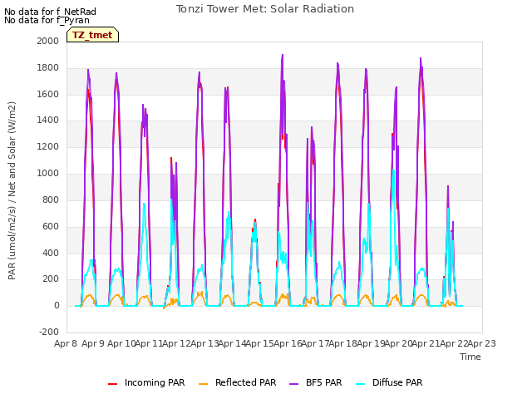This screenshot has width=532, height=399.
Task: Click the y-axis tick -200
Action: 49,332
